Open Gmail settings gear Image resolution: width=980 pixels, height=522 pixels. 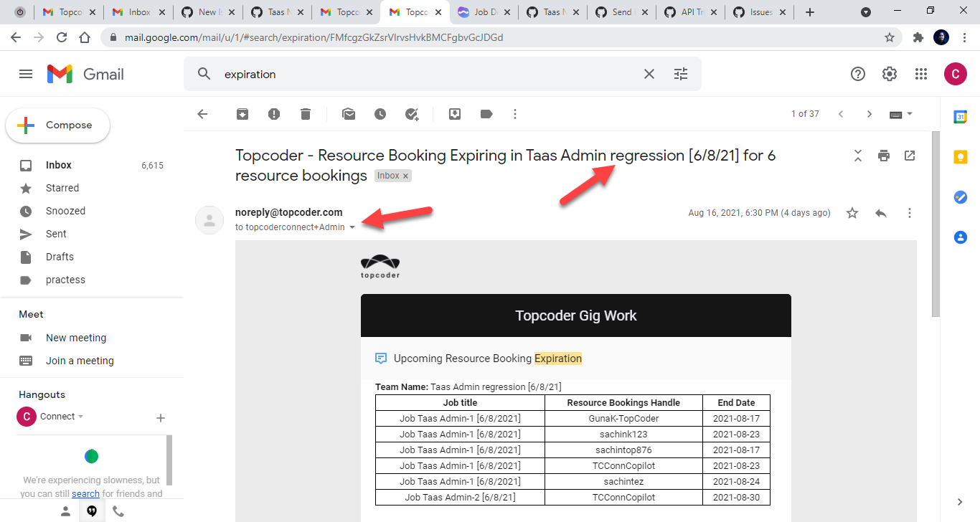890,74
